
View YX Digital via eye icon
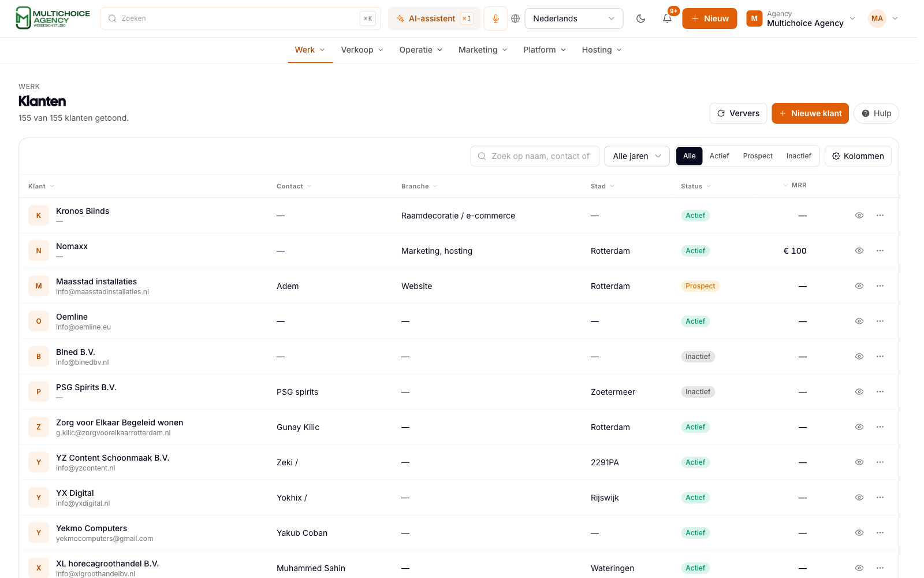(859, 498)
